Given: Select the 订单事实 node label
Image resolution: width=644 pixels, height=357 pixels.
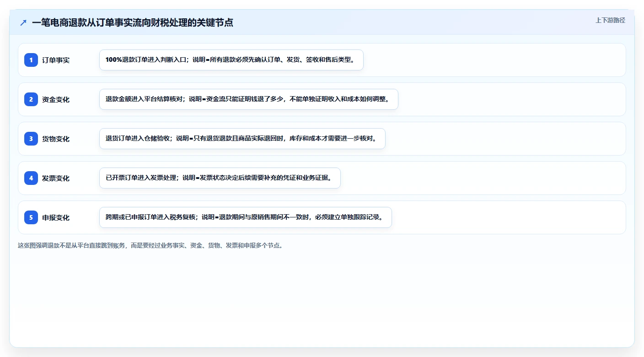Looking at the screenshot, I should [56, 60].
